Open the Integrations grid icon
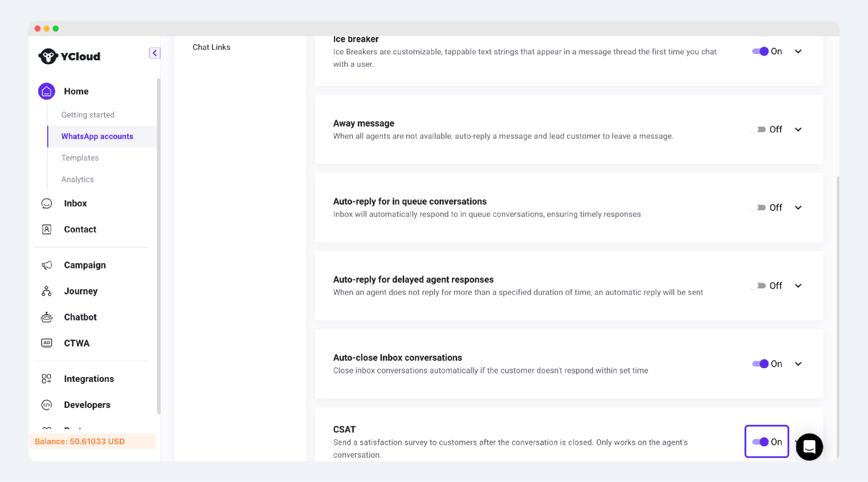The width and height of the screenshot is (868, 482). [47, 379]
